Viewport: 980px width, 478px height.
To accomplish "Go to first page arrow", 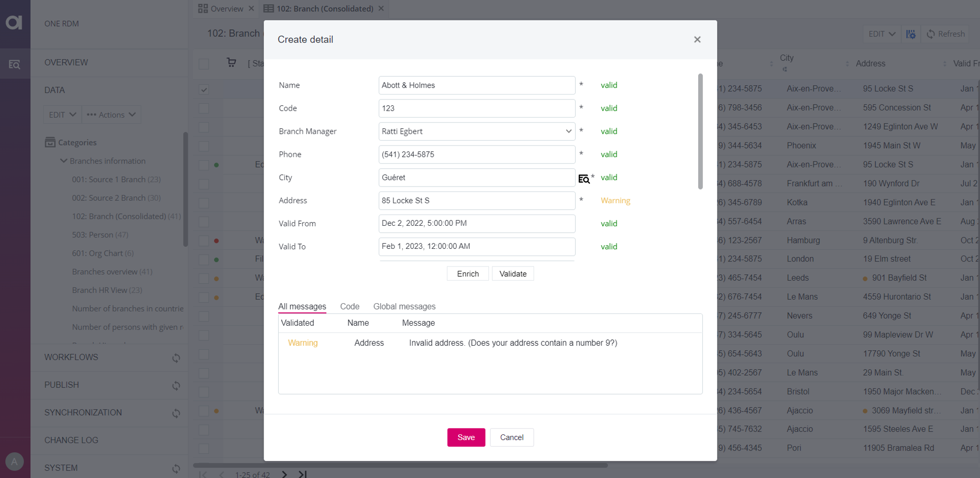I will tap(203, 474).
